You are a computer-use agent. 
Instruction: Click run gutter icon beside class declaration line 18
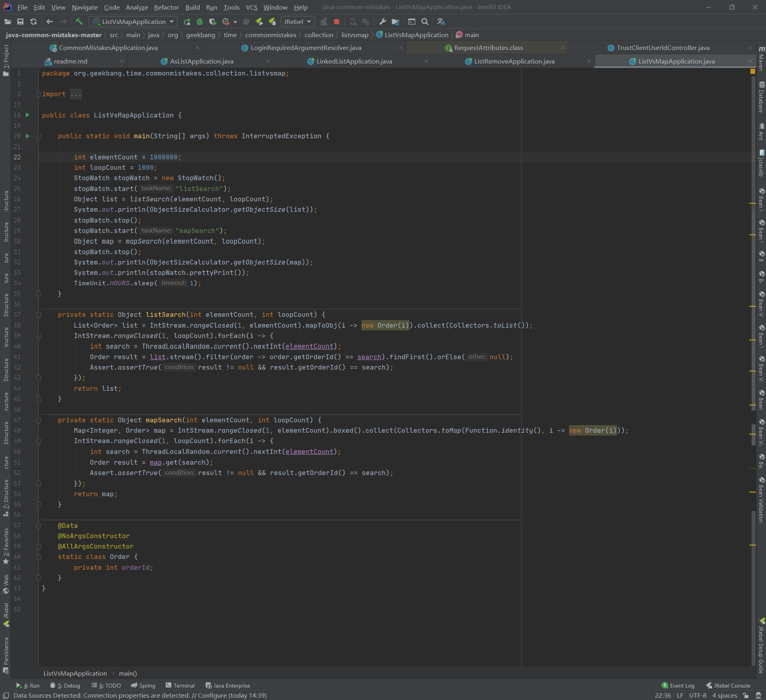28,115
